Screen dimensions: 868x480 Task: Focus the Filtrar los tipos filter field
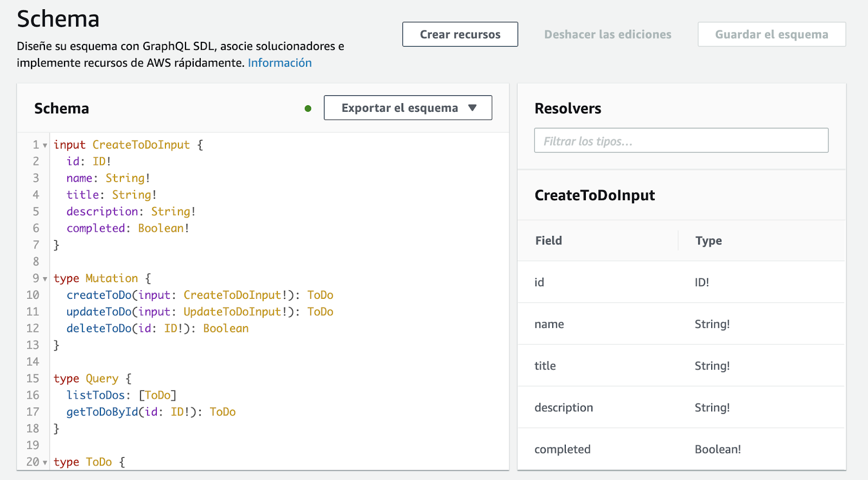pos(681,140)
